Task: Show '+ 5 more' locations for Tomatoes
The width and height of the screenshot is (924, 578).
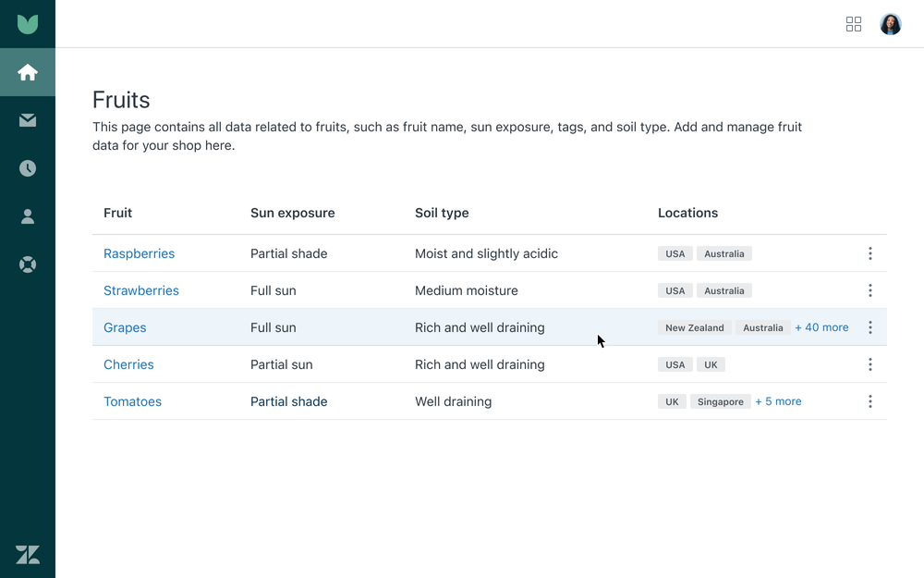Action: click(x=778, y=401)
